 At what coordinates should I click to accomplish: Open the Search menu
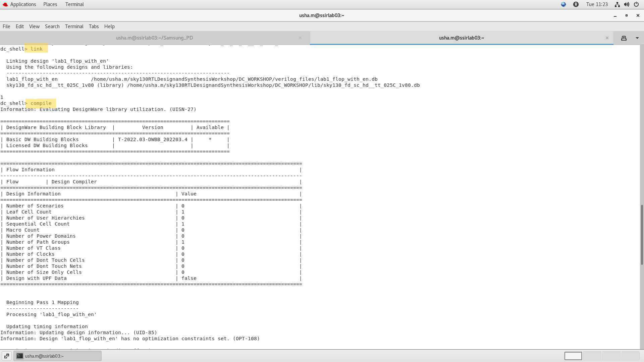click(x=52, y=26)
